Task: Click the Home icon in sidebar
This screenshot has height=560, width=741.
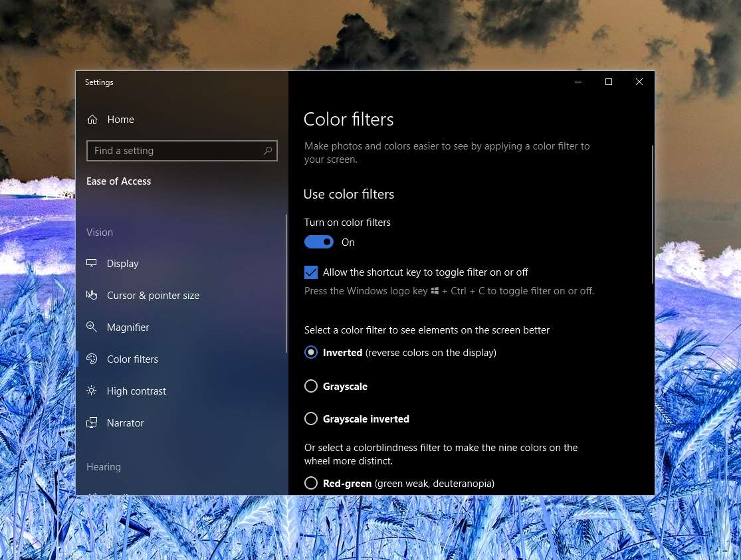Action: coord(92,120)
